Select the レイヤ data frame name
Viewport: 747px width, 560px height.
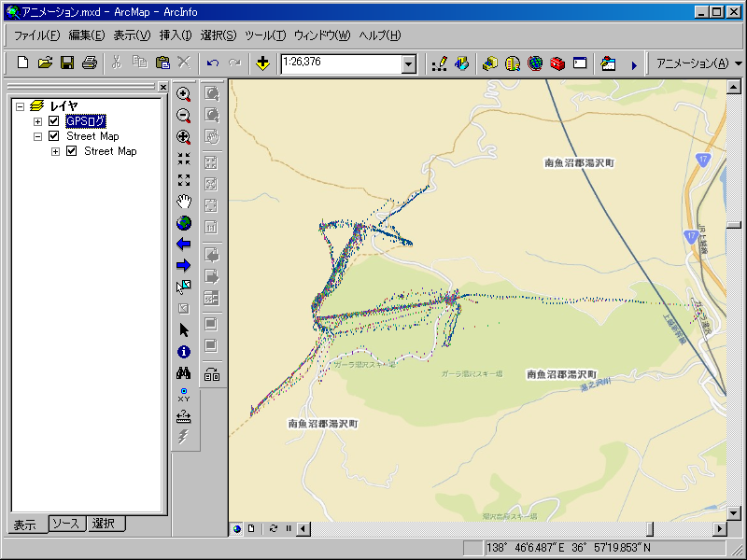pyautogui.click(x=63, y=105)
